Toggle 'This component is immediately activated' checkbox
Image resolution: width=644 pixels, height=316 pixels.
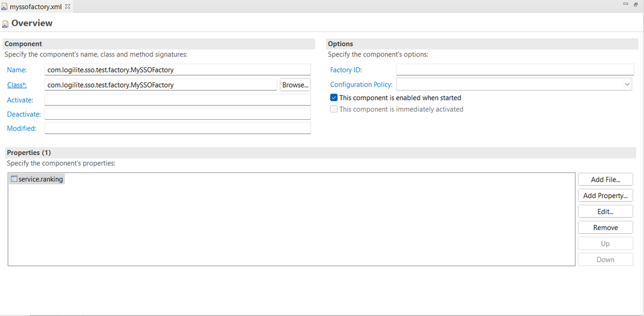click(x=334, y=109)
